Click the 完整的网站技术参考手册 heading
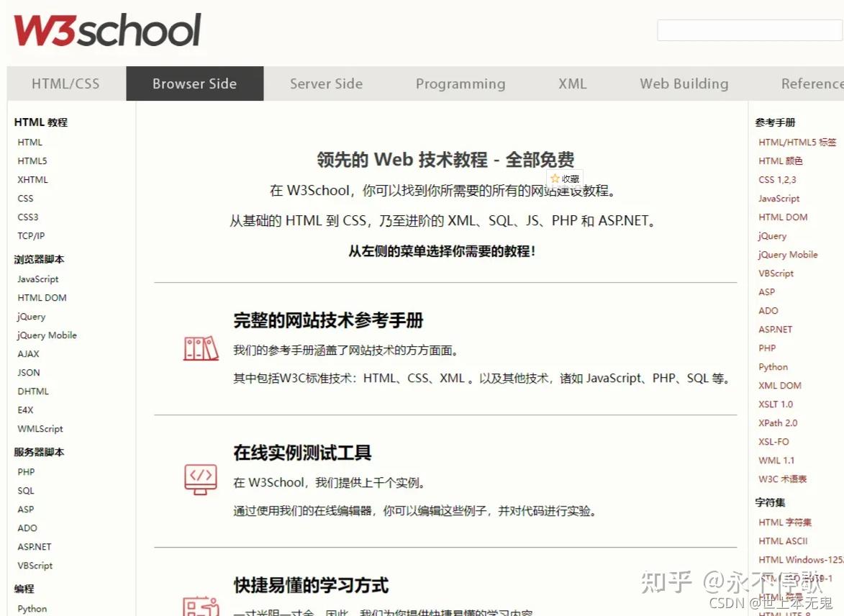Screen dimensions: 844x616 pyautogui.click(x=328, y=320)
